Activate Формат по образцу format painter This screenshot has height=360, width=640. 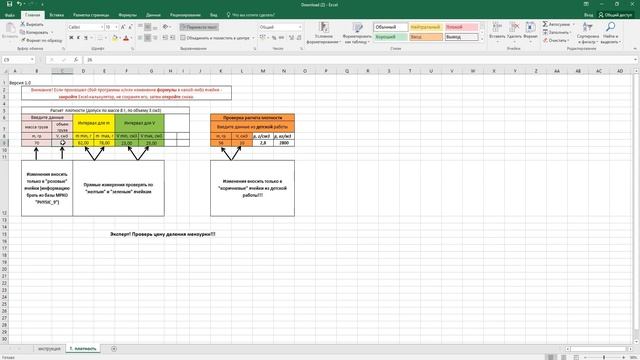coord(41,40)
